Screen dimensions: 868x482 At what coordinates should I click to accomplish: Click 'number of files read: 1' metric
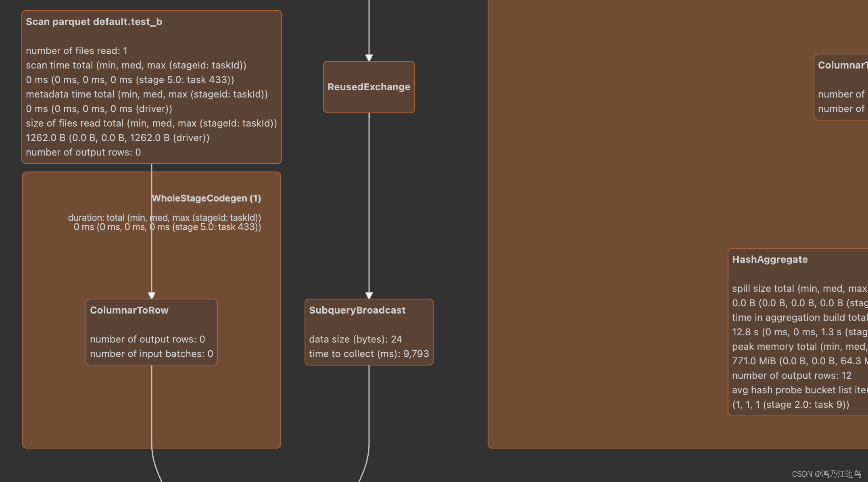tap(77, 51)
